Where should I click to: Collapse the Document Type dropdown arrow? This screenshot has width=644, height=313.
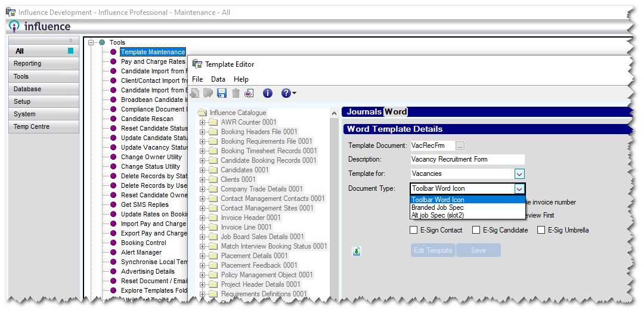(x=519, y=189)
